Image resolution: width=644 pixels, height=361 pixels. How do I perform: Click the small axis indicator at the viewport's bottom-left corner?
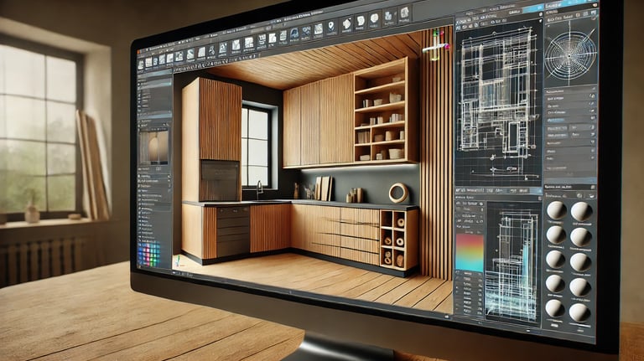179,260
